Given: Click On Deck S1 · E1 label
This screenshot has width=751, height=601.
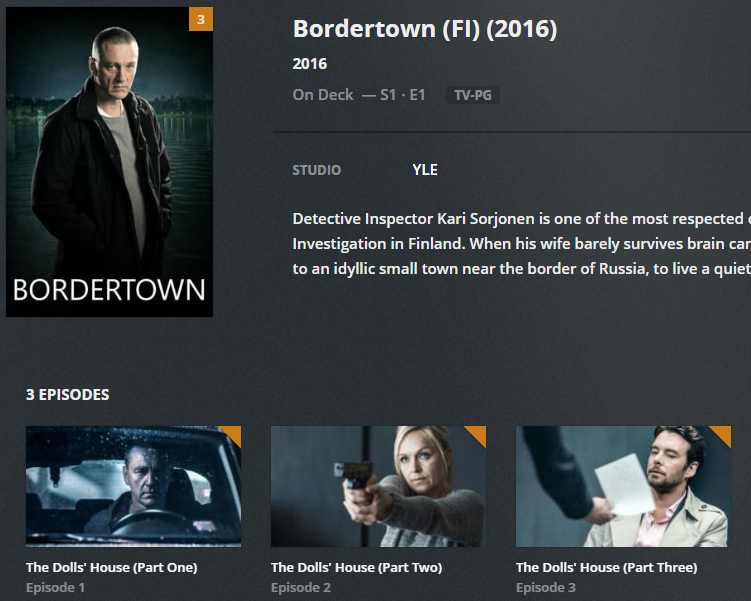Looking at the screenshot, I should (359, 95).
